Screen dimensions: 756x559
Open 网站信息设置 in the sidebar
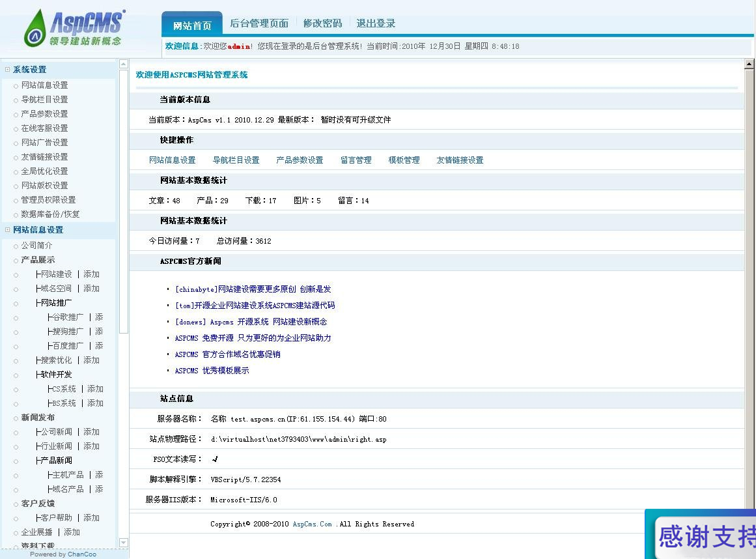(44, 85)
